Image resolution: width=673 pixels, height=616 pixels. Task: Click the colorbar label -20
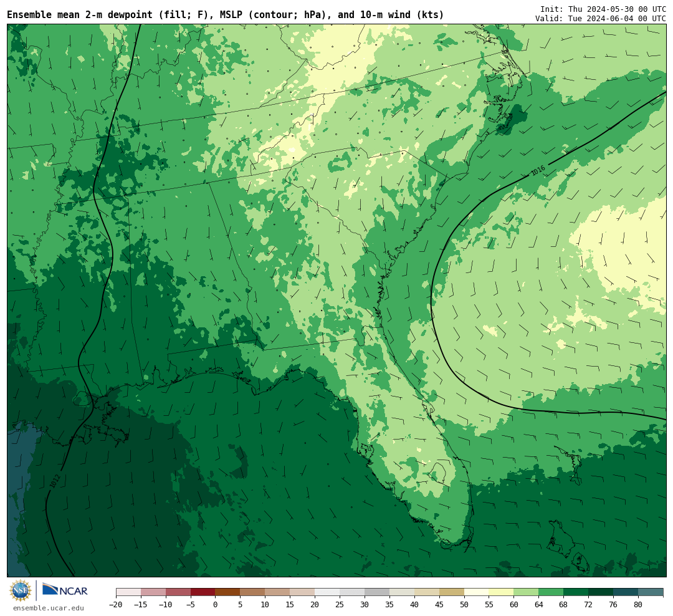pos(116,605)
